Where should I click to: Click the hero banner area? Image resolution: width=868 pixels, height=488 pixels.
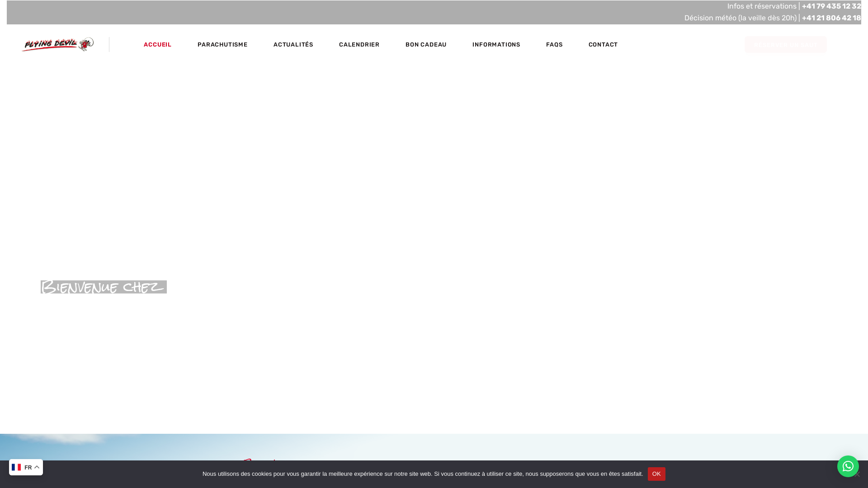[434, 181]
